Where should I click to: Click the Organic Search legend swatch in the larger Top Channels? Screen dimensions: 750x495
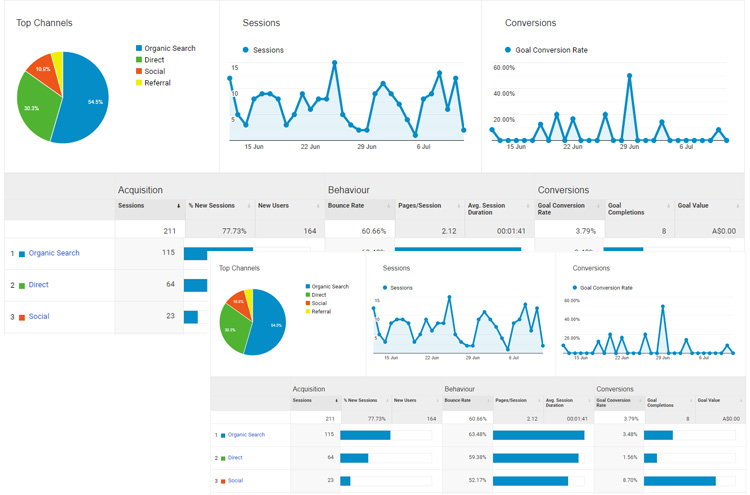click(x=139, y=48)
